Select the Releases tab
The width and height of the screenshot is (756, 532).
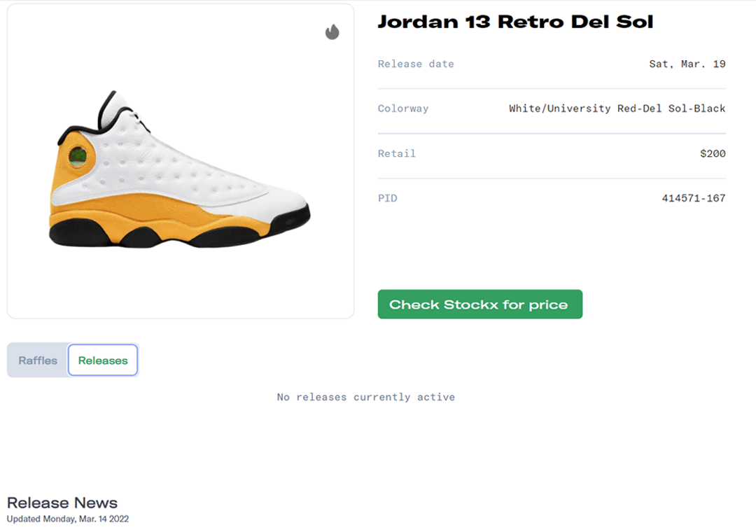[103, 360]
